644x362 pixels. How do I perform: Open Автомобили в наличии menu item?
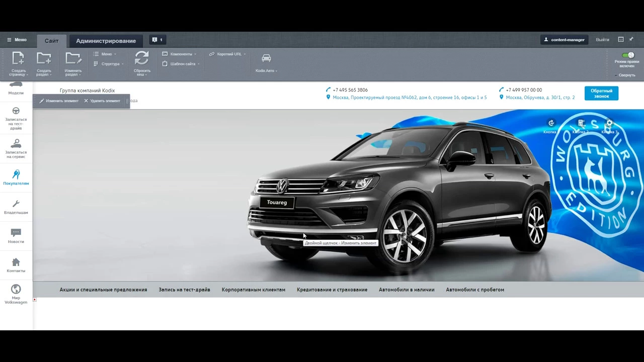(x=407, y=290)
